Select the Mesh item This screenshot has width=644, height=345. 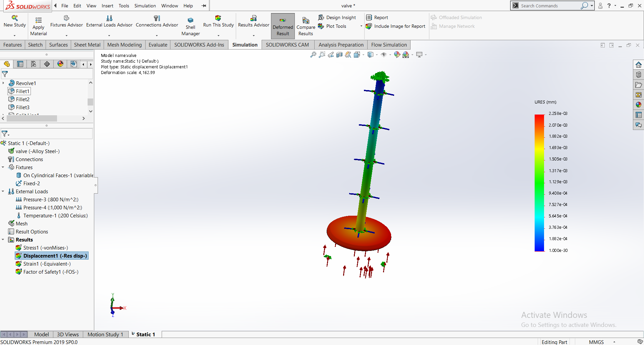click(18, 223)
